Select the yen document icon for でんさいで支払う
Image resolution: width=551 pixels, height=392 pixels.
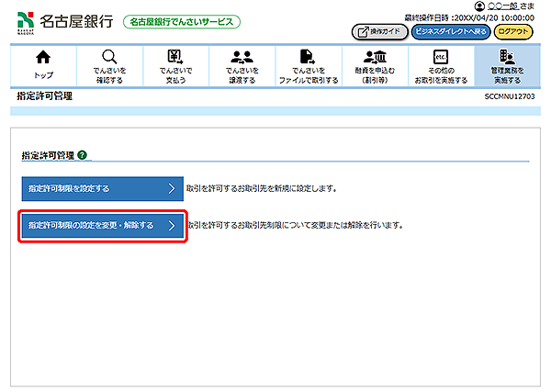point(174,58)
